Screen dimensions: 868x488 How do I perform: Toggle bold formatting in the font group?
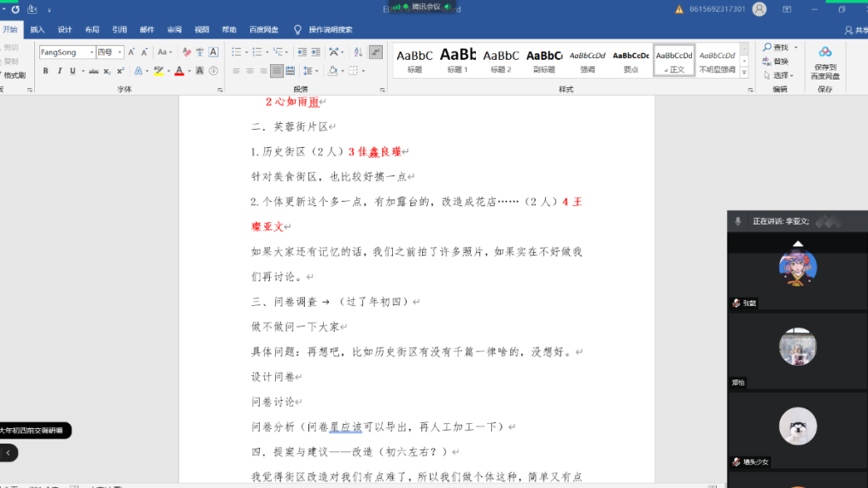46,71
